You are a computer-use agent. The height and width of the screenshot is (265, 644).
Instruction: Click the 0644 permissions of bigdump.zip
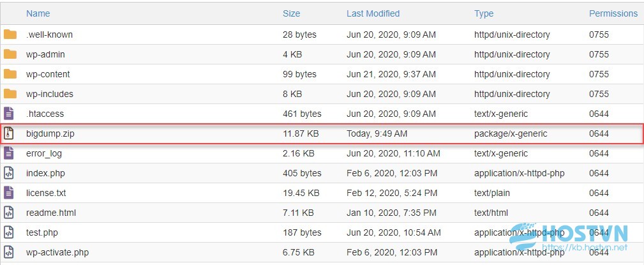[x=599, y=133]
